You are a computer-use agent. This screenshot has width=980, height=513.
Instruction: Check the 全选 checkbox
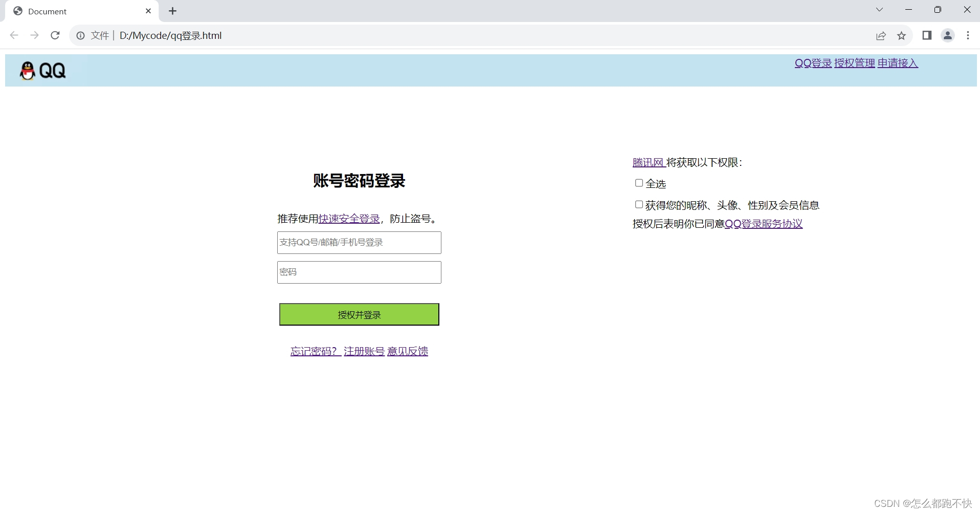pos(639,183)
